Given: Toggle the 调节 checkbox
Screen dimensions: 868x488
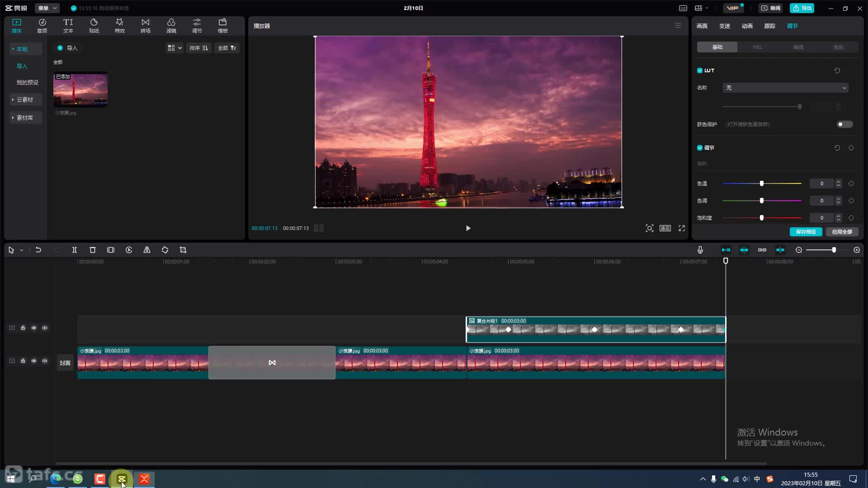Looking at the screenshot, I should [700, 148].
